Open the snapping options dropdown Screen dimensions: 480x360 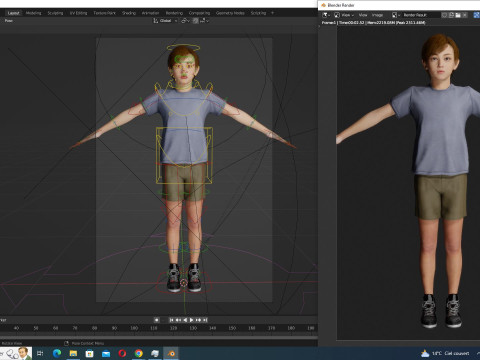click(x=204, y=21)
